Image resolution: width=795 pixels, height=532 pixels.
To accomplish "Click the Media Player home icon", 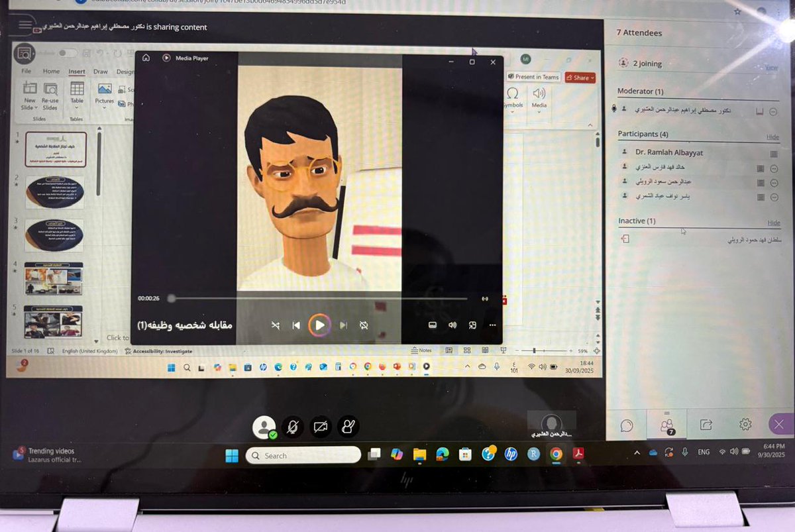I will tap(146, 58).
